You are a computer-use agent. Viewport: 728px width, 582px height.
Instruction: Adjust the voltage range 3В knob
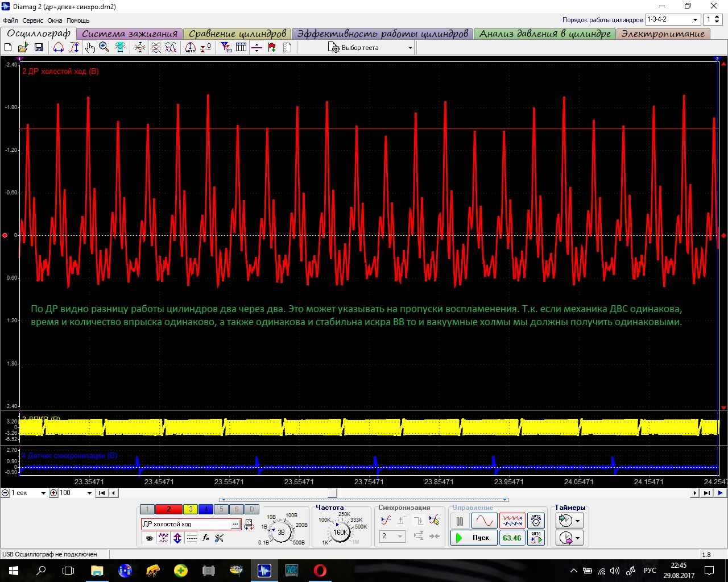click(x=280, y=533)
